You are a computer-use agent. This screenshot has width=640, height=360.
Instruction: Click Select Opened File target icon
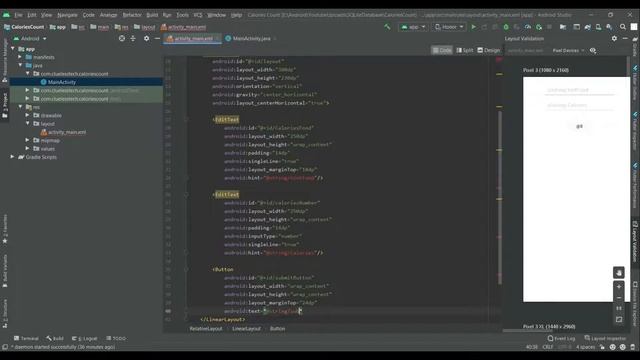122,38
